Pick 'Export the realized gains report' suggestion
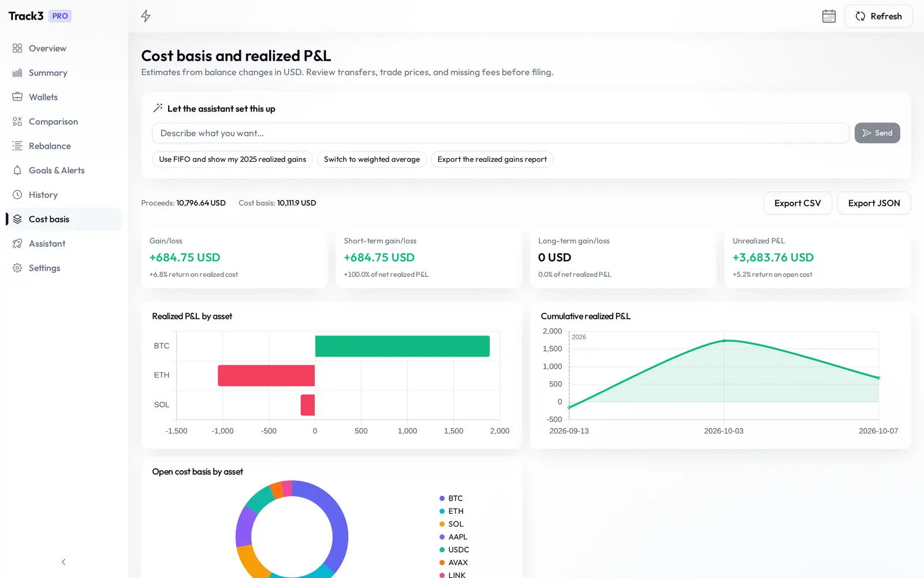Screen dimensions: 924x578 (492, 159)
